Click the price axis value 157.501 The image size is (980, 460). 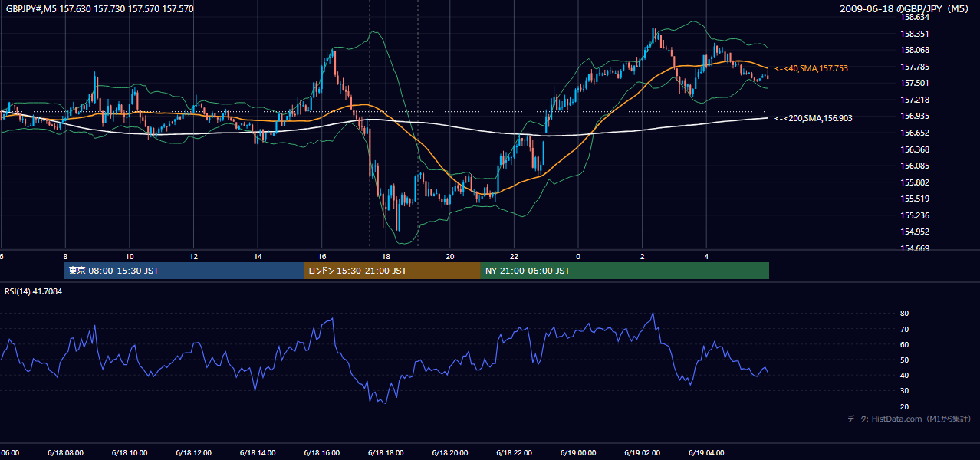pyautogui.click(x=916, y=83)
